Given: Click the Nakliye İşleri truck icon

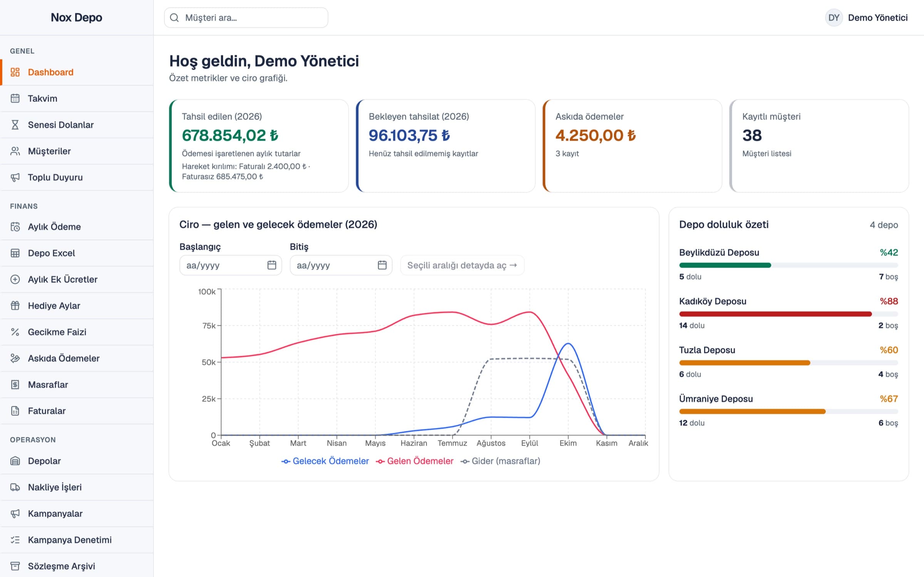Looking at the screenshot, I should coord(15,487).
